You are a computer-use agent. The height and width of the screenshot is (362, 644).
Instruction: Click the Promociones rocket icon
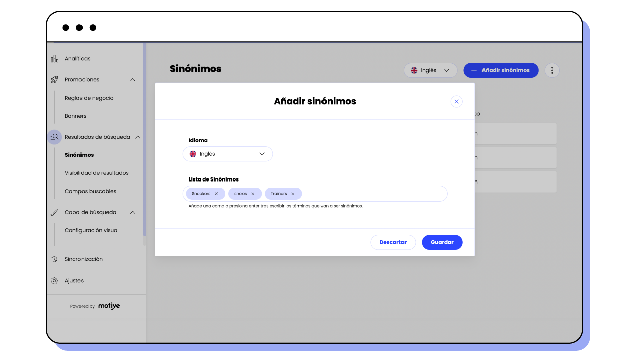tap(54, 80)
